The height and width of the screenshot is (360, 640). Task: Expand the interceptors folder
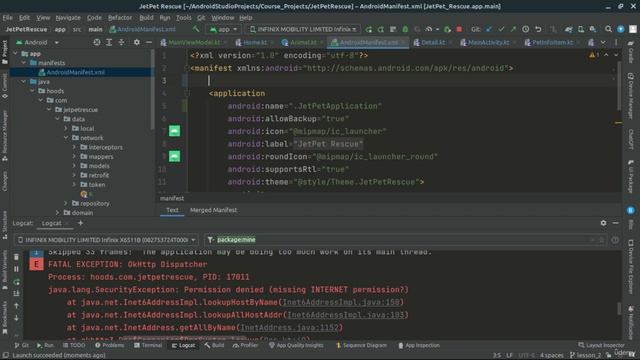pyautogui.click(x=74, y=147)
